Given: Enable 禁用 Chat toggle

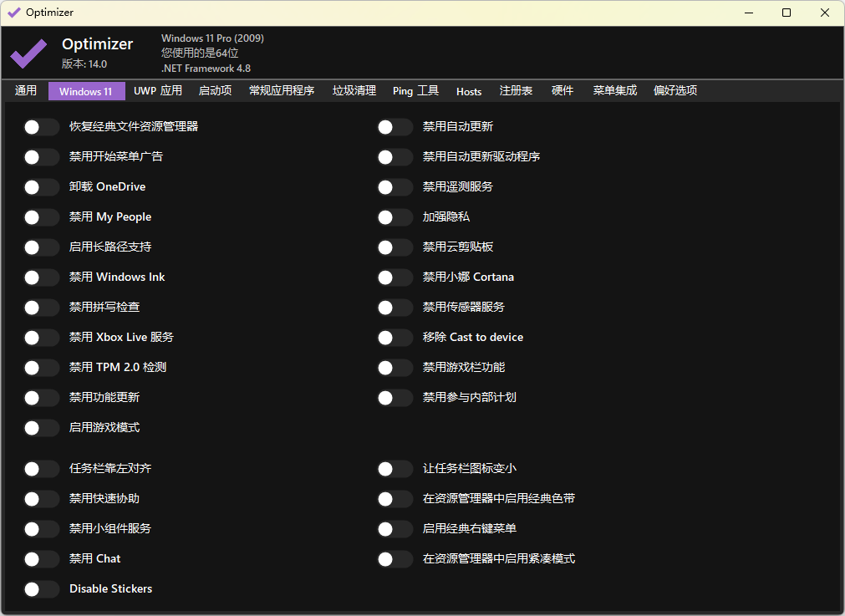Looking at the screenshot, I should pyautogui.click(x=42, y=559).
